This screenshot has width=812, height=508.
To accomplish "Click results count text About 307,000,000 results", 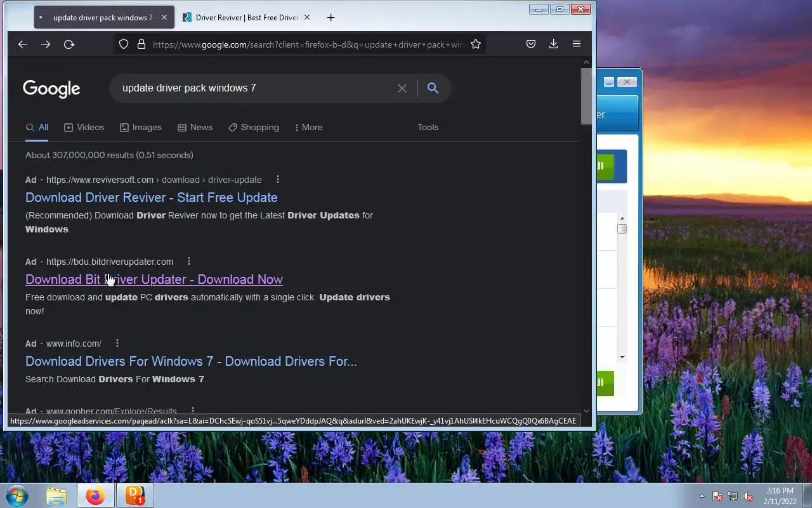I will coord(109,155).
